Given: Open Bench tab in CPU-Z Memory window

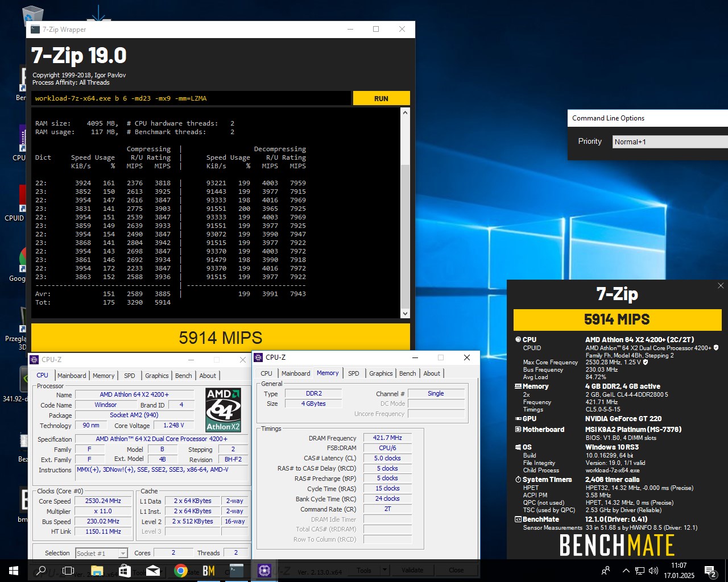Looking at the screenshot, I should [407, 373].
